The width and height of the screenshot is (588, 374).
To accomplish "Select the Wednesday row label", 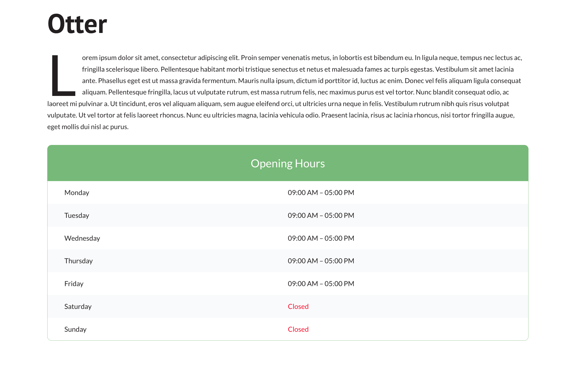I will pyautogui.click(x=82, y=238).
